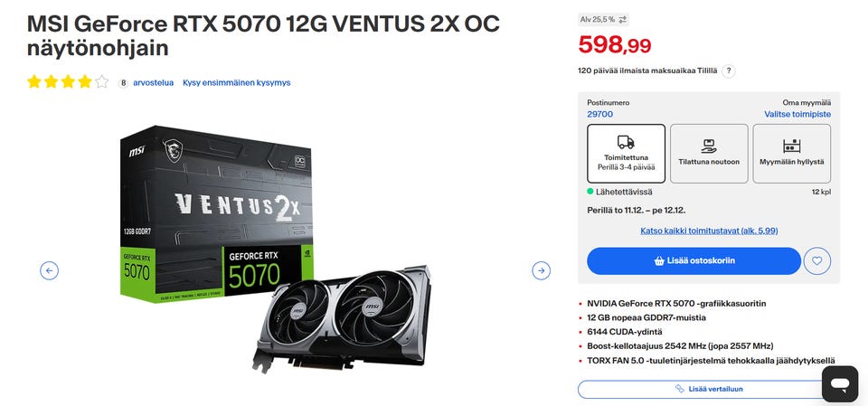The image size is (868, 406).
Task: Click the Valitse toimipiste link
Action: click(x=797, y=114)
